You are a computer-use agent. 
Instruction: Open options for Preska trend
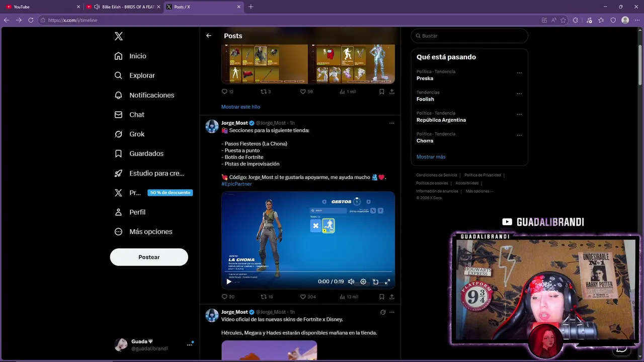(519, 73)
